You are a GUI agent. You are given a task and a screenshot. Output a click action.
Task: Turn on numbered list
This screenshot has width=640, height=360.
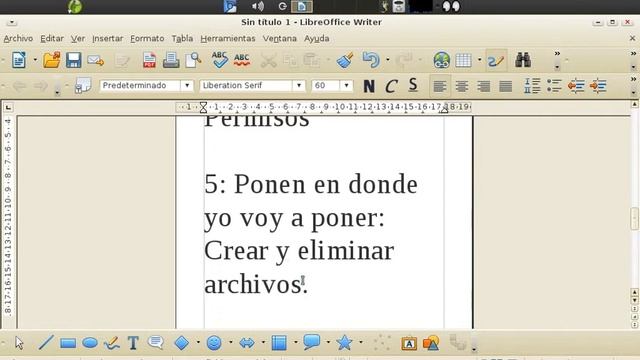tap(532, 86)
